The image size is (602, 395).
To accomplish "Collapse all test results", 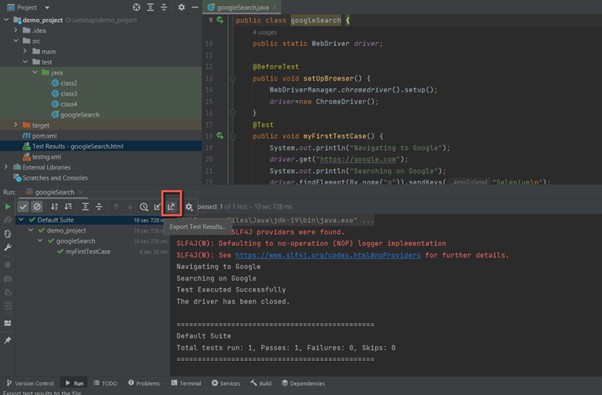I will (x=99, y=207).
